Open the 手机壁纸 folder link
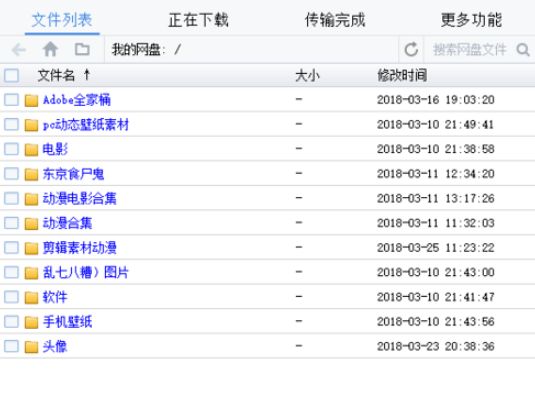The image size is (535, 399). click(x=67, y=322)
